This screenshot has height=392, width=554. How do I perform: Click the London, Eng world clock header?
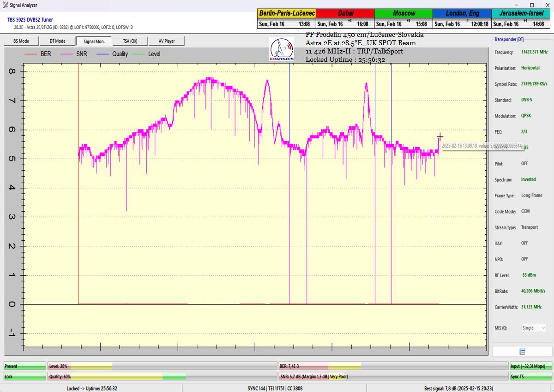click(x=462, y=13)
